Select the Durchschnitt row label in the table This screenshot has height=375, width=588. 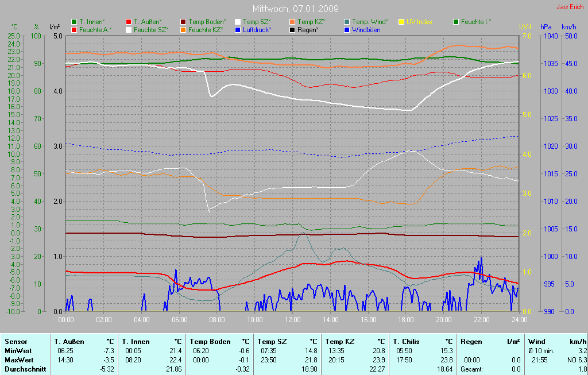pos(25,369)
